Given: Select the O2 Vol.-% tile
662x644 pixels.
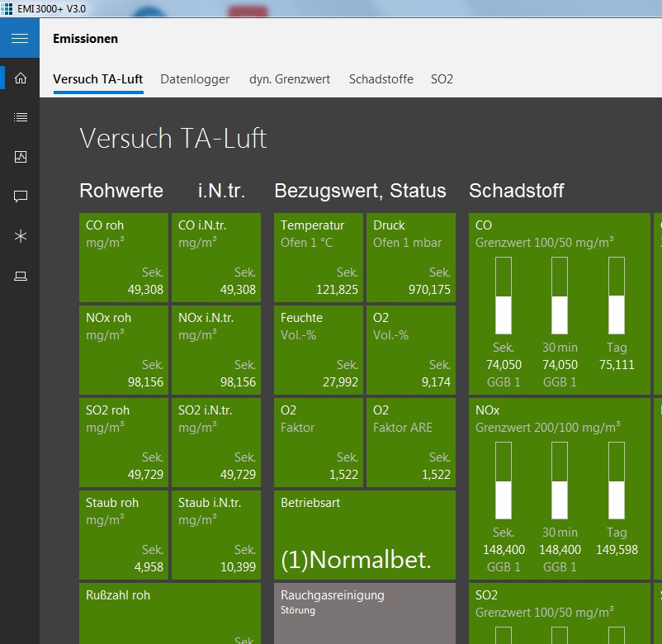Looking at the screenshot, I should [x=411, y=350].
